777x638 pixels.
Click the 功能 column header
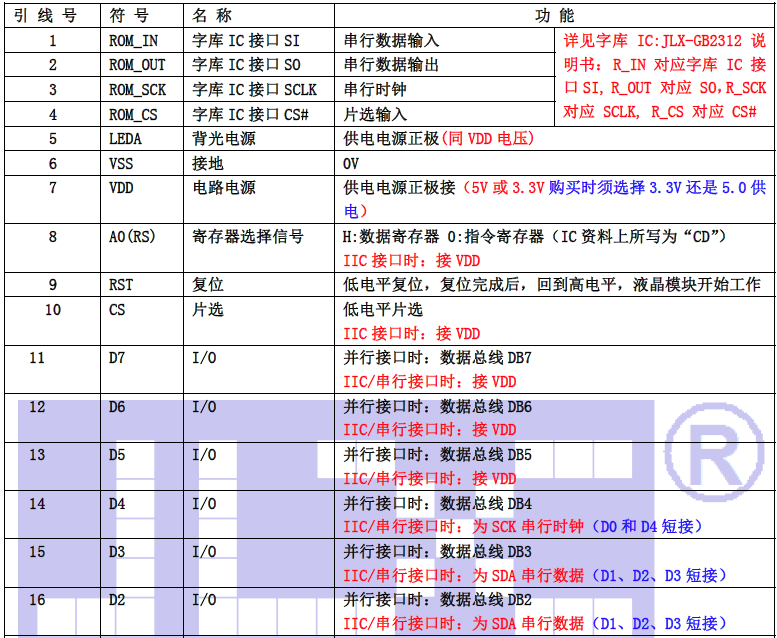(556, 16)
